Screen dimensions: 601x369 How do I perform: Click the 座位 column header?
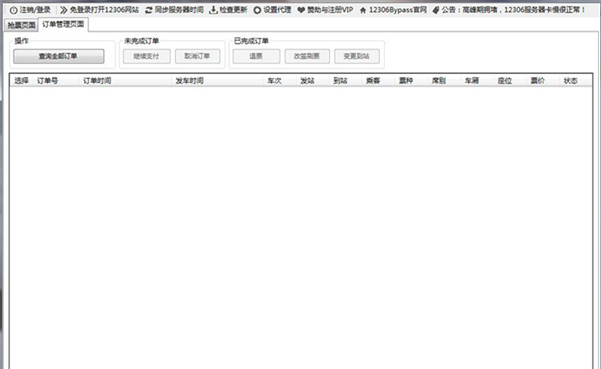[511, 81]
